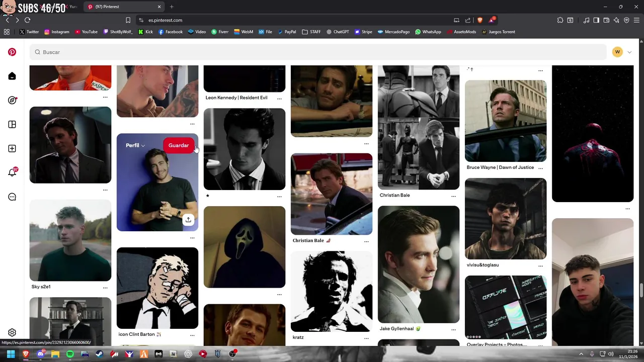The image size is (644, 362).
Task: Open Spotify from the taskbar
Action: (70, 354)
